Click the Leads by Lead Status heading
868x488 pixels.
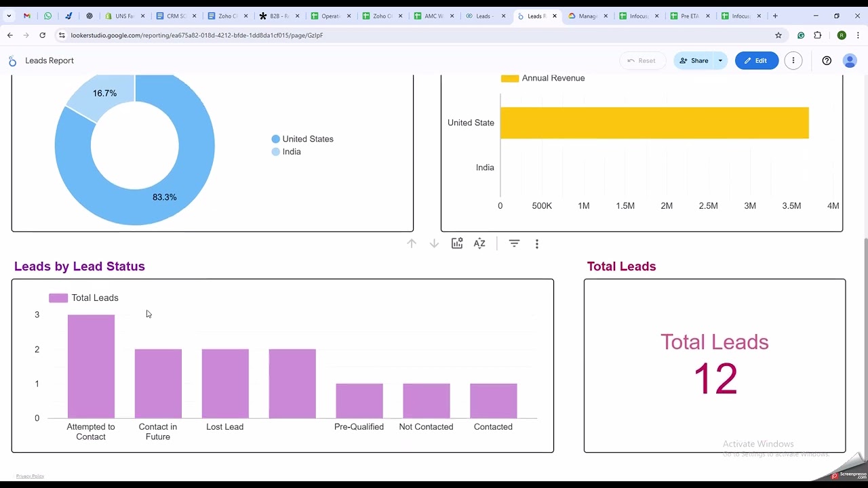click(79, 266)
